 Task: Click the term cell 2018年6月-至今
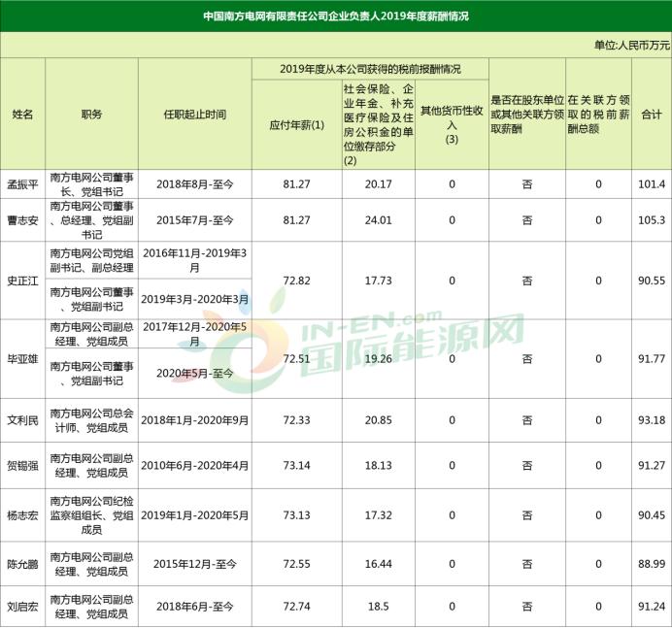195,607
